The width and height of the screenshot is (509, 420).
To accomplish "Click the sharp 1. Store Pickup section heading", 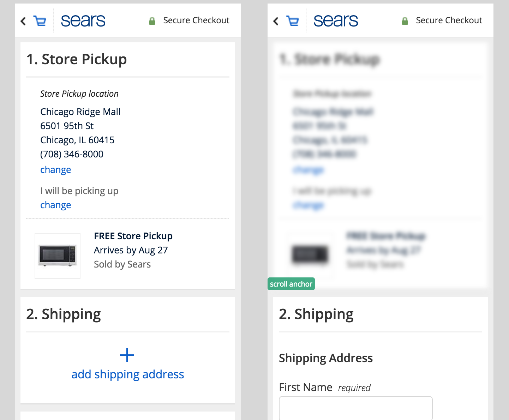I will tap(77, 59).
